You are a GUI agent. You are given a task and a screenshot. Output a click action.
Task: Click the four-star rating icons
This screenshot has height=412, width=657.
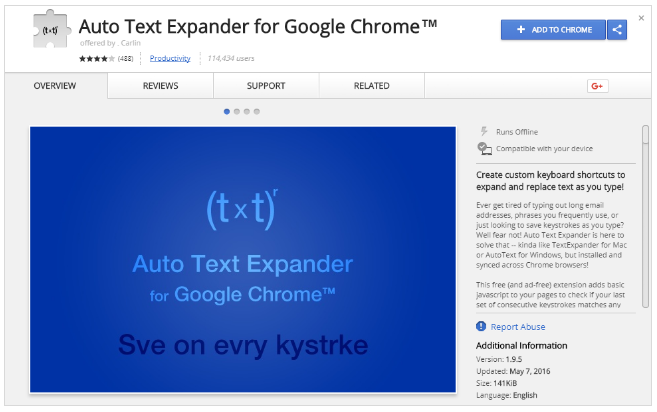point(97,59)
